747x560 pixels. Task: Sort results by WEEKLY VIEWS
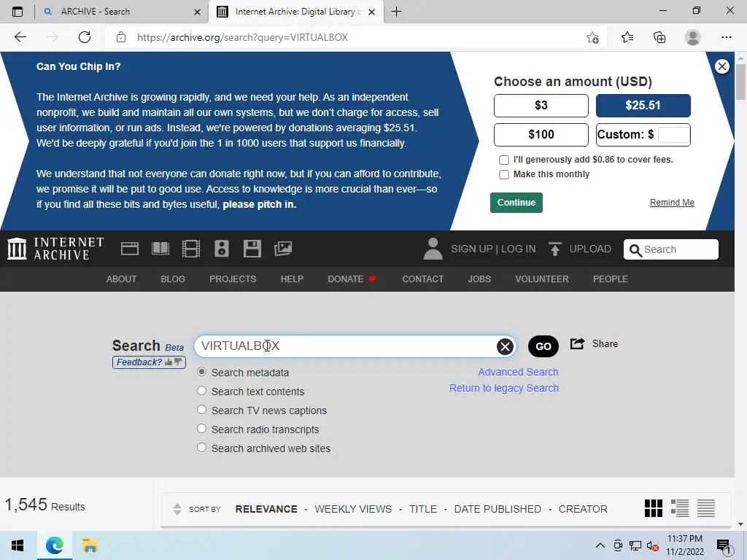[x=353, y=509]
